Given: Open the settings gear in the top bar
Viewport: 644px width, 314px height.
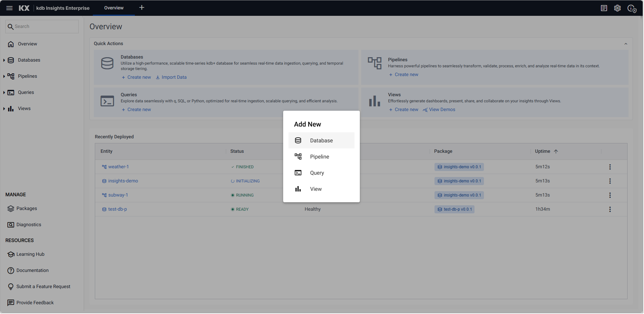Looking at the screenshot, I should point(617,8).
